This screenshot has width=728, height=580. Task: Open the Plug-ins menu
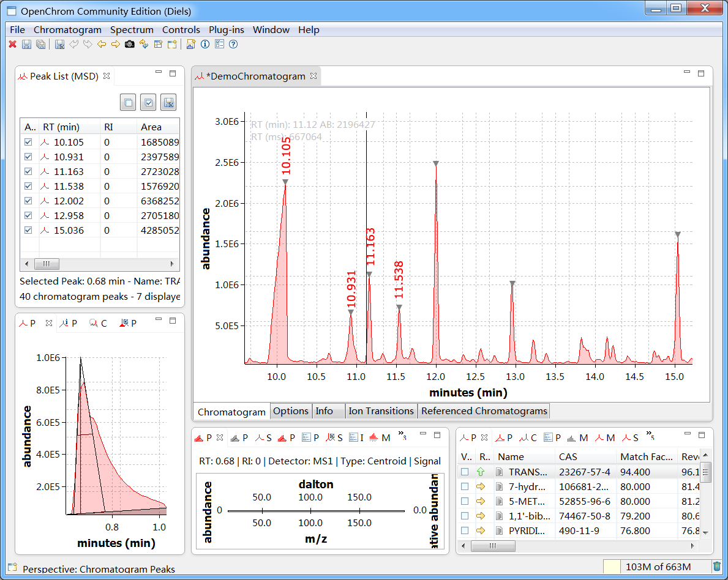[x=227, y=30]
